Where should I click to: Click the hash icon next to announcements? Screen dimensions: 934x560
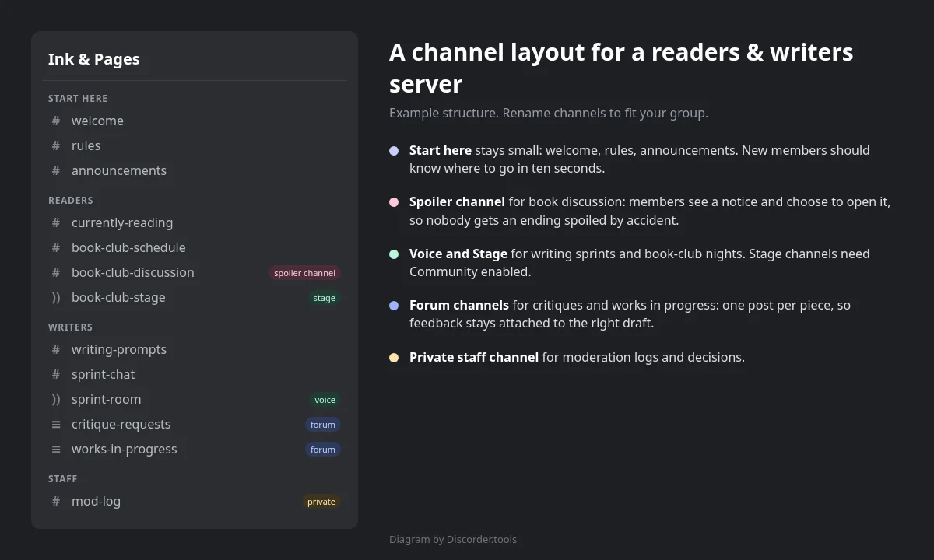point(56,170)
